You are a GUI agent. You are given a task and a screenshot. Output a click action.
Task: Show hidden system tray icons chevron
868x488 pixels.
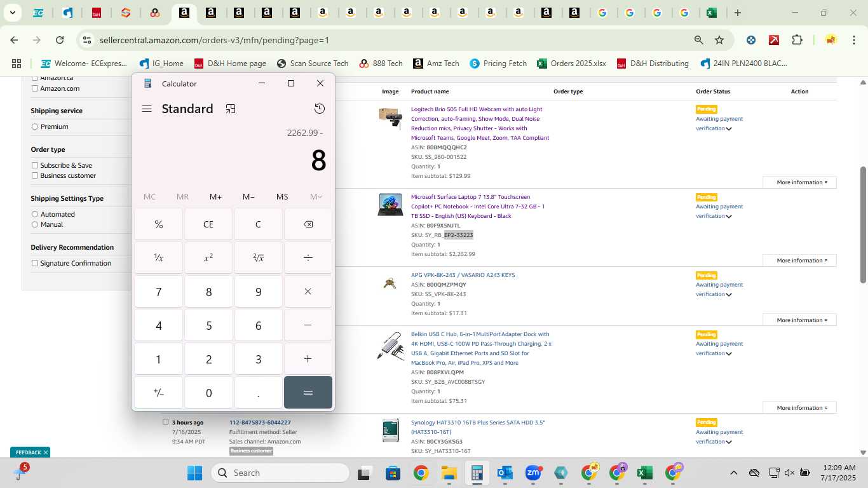coord(733,473)
